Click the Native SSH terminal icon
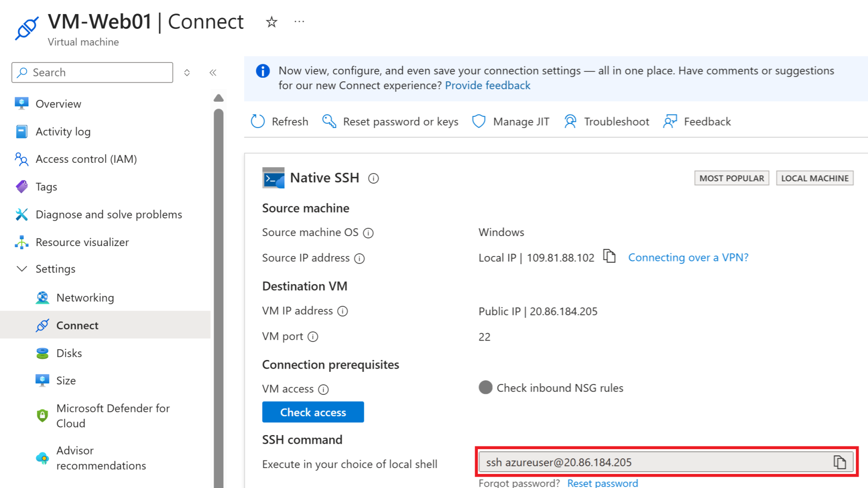Viewport: 868px width, 488px height. 274,178
